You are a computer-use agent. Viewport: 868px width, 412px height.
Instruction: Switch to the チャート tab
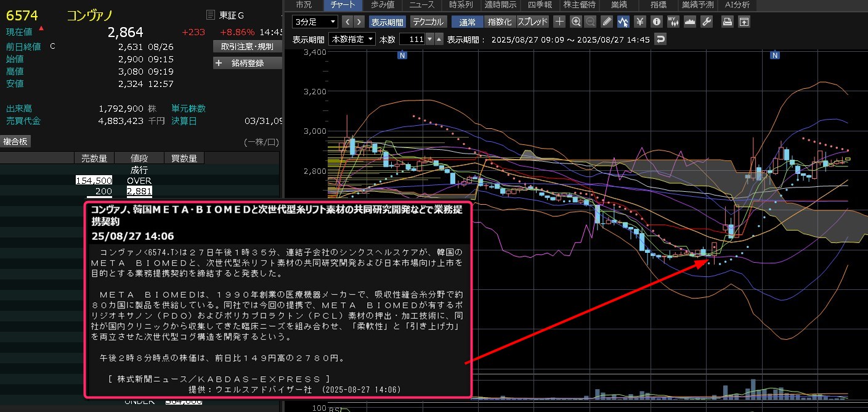(x=343, y=5)
